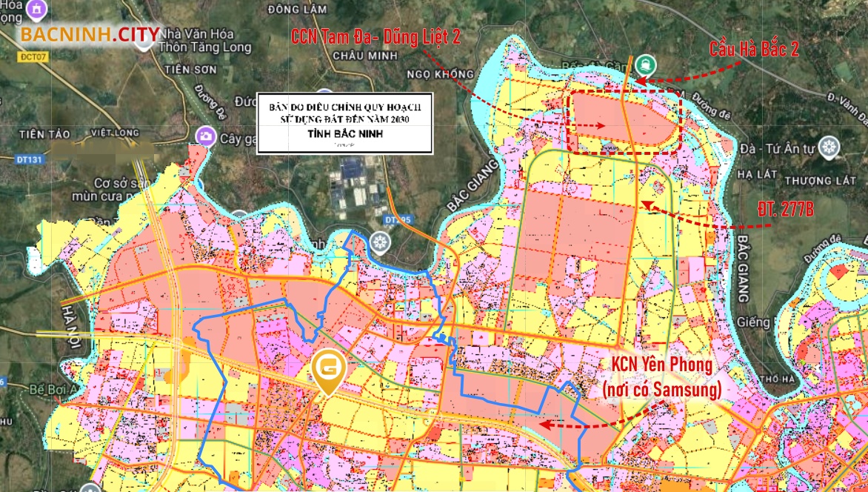Select the purple landmark marker at top-left corner

[33, 9]
